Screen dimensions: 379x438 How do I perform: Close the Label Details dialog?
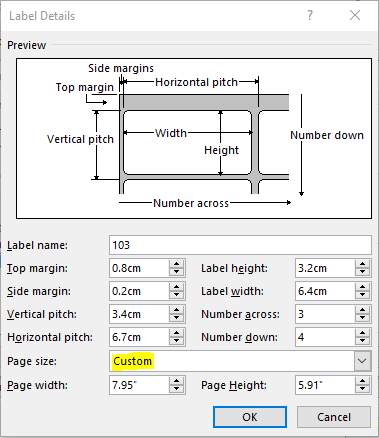pyautogui.click(x=355, y=15)
